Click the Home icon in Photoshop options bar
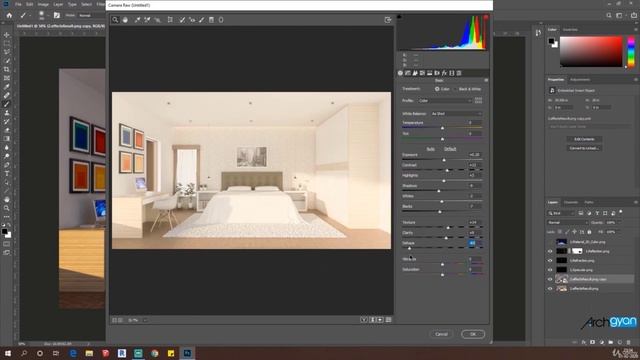 point(9,16)
